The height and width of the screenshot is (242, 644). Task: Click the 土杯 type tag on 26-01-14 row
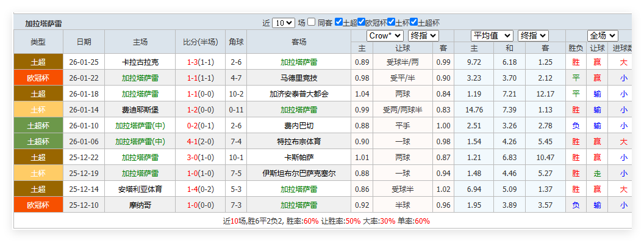(38, 110)
